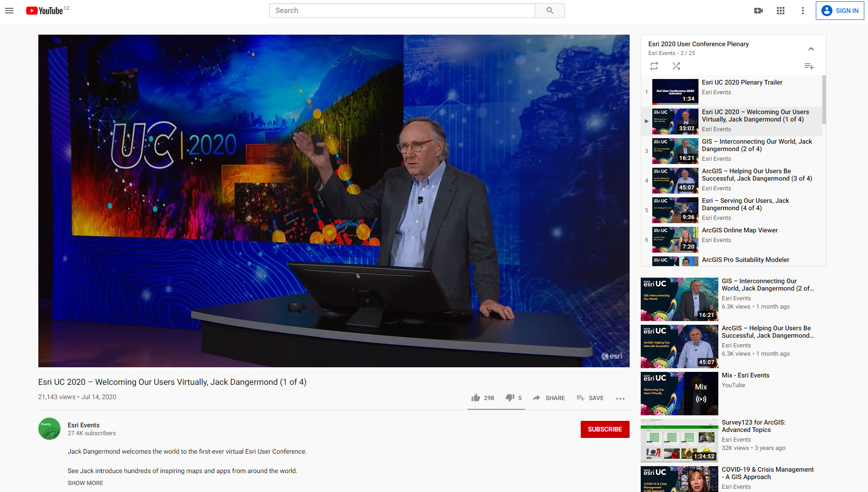Toggle loop playlist
The height and width of the screenshot is (492, 868).
click(x=654, y=66)
